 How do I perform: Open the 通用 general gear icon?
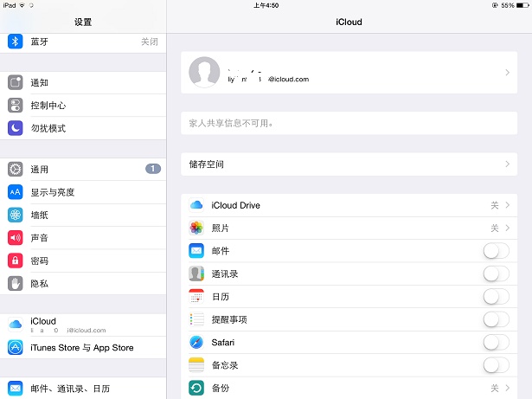click(16, 169)
